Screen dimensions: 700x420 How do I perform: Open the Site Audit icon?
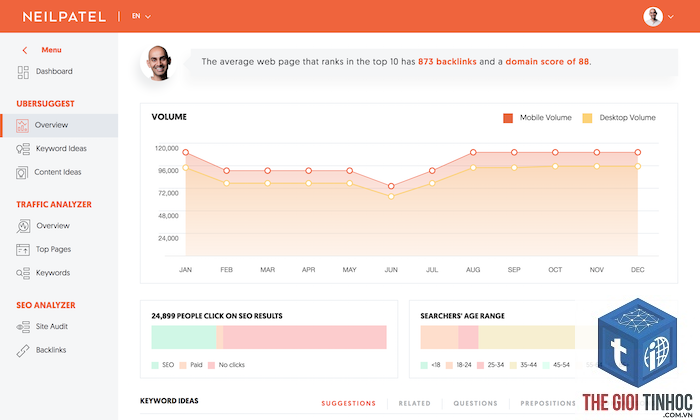tap(23, 327)
